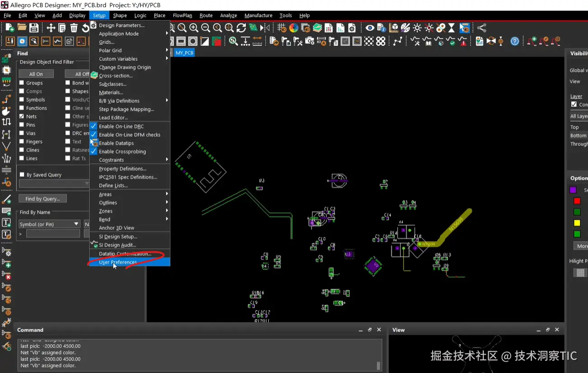Click the Find by Query button
588x373 pixels.
tap(42, 198)
